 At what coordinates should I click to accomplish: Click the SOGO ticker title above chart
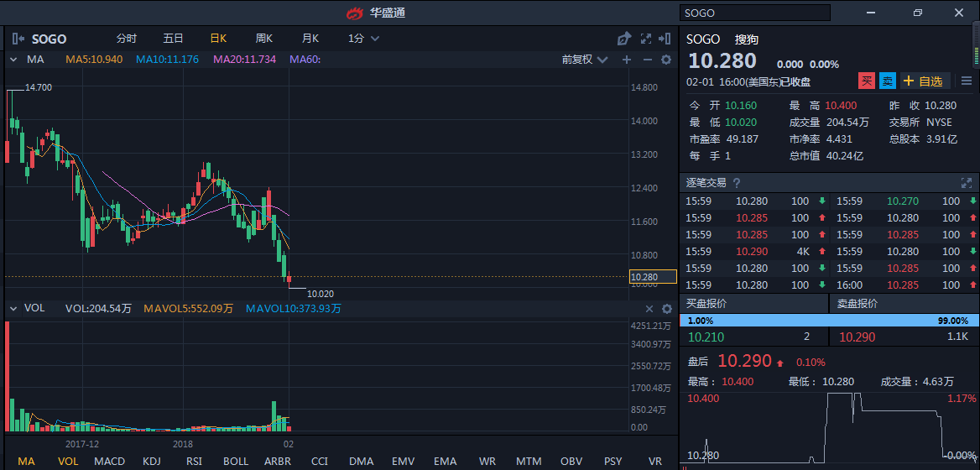coord(49,39)
